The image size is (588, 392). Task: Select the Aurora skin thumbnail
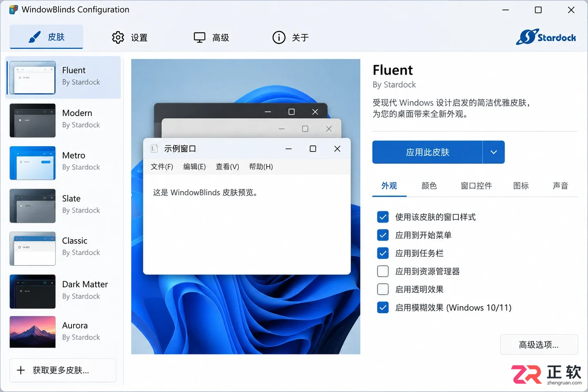[x=33, y=332]
